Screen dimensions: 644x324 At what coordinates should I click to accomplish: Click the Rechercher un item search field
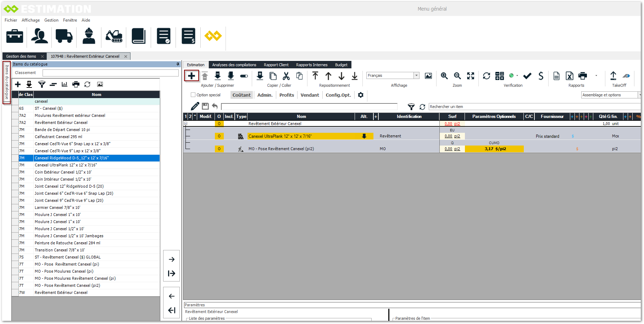(x=532, y=107)
